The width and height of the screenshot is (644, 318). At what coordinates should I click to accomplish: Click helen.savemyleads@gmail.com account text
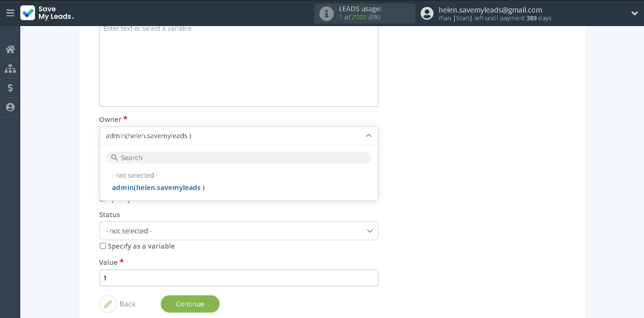[x=490, y=10]
